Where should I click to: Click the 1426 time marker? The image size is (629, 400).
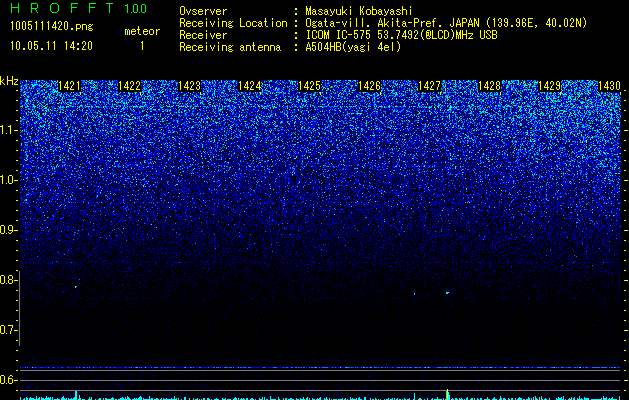(x=369, y=86)
